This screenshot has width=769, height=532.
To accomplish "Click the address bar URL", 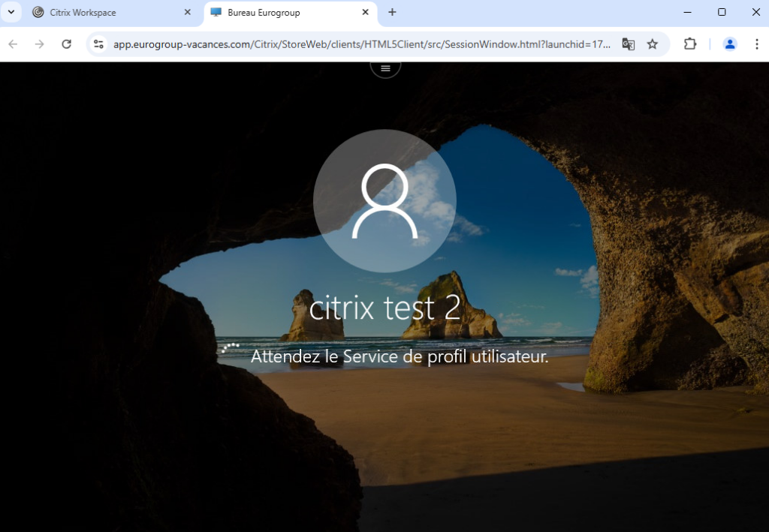I will [362, 44].
